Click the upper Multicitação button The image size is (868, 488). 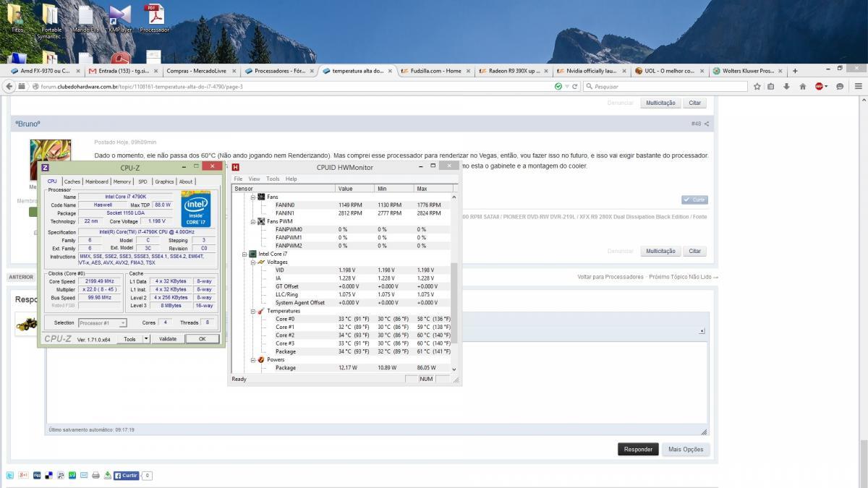(x=660, y=103)
